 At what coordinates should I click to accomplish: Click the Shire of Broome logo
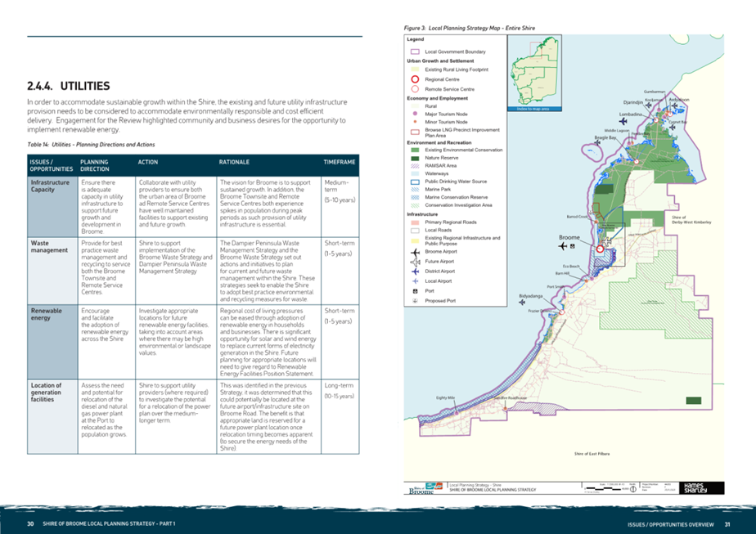click(x=425, y=488)
